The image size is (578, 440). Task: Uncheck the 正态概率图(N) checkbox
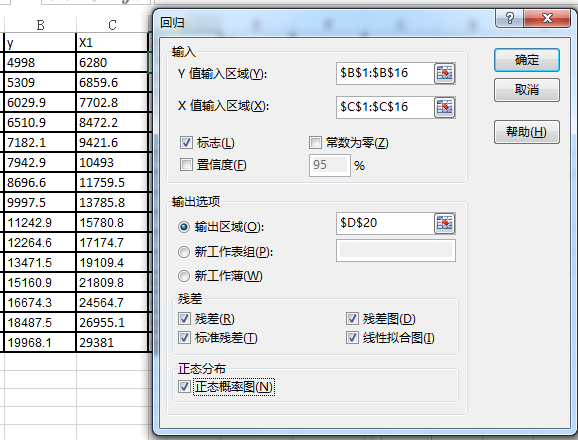[x=184, y=387]
